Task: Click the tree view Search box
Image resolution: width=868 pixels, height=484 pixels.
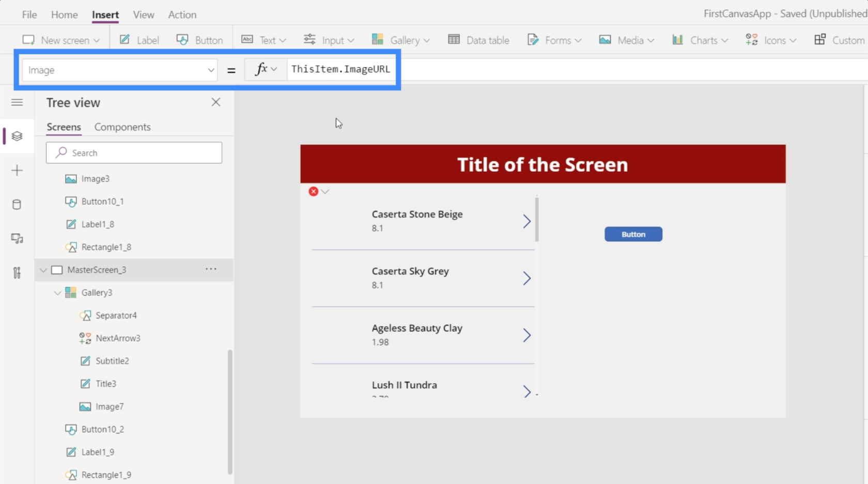Action: [x=134, y=153]
